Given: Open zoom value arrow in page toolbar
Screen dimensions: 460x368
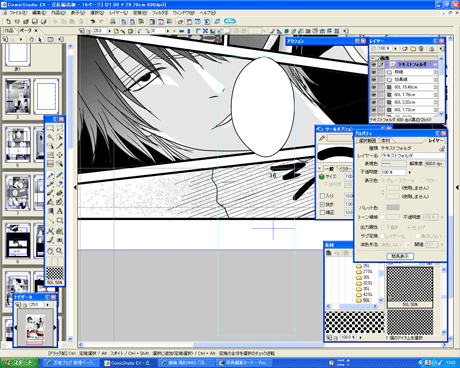Looking at the screenshot, I should [110, 31].
